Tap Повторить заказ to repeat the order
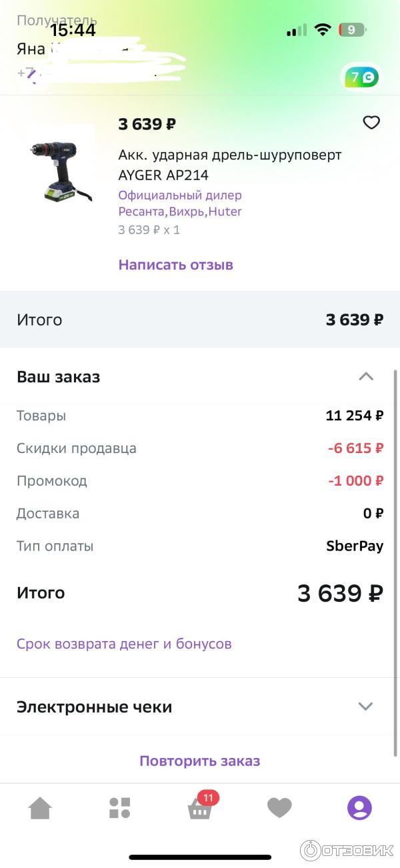This screenshot has height=868, width=400. [x=199, y=760]
